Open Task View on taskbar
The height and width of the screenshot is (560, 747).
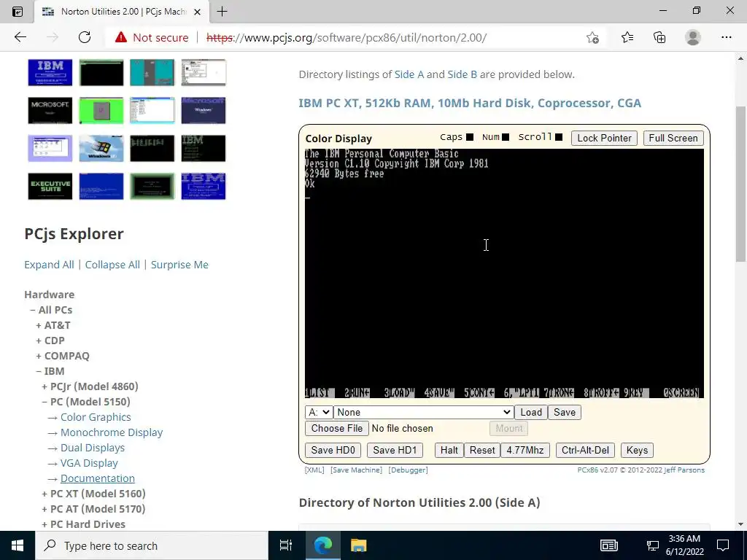click(286, 545)
